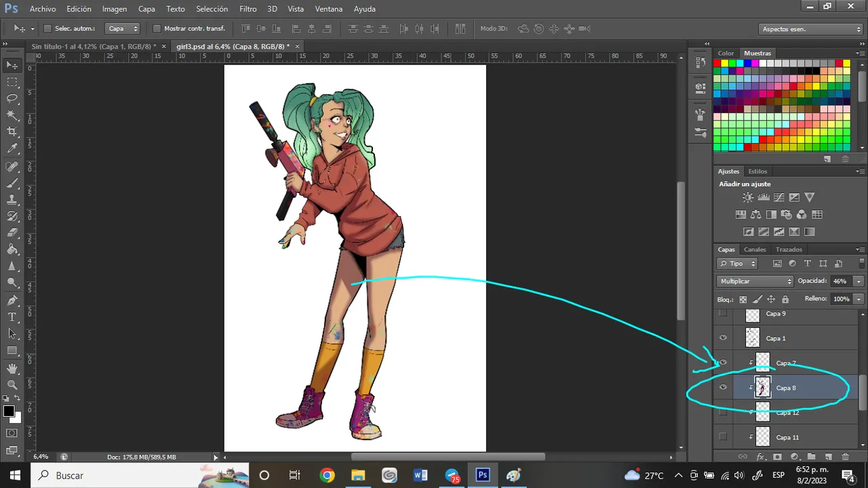Show the Capa 9 layer
Screen dimensions: 868x488
(723, 314)
